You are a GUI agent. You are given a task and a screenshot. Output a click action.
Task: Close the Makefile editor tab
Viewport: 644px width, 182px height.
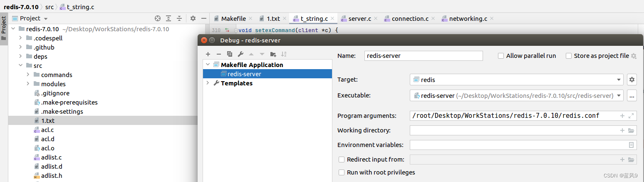(x=251, y=18)
